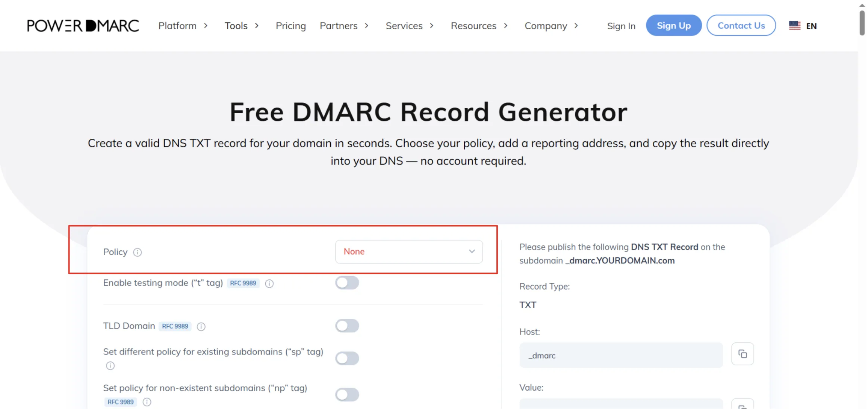Click the Host field containing _dmarc
The image size is (868, 409).
[x=621, y=355]
